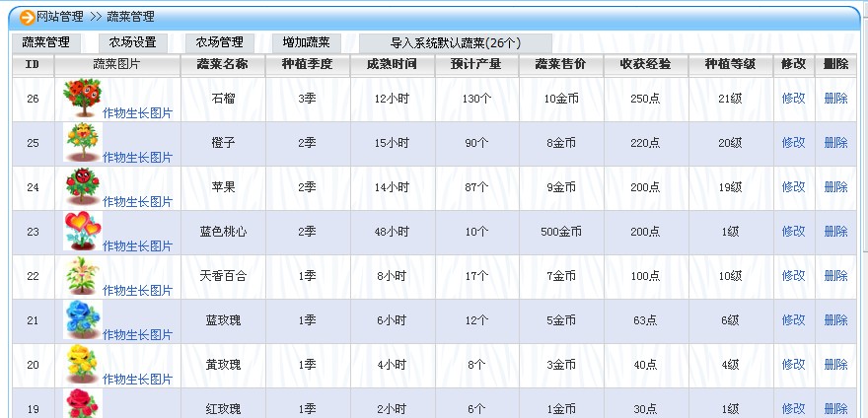This screenshot has width=868, height=418.
Task: Click 修改 for the 蓝玫瑰 row
Action: point(793,320)
